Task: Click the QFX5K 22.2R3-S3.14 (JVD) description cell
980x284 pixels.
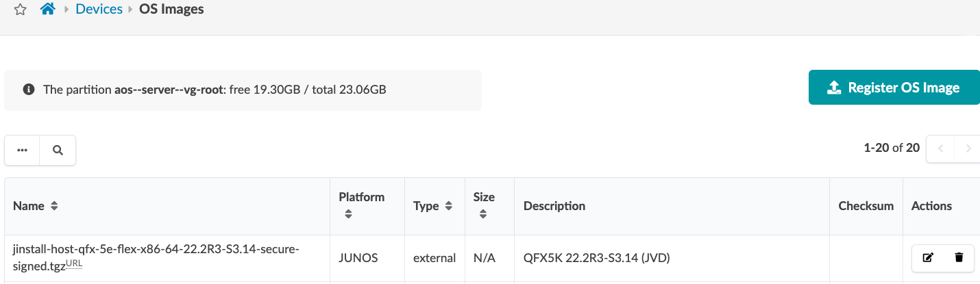Action: [x=596, y=258]
